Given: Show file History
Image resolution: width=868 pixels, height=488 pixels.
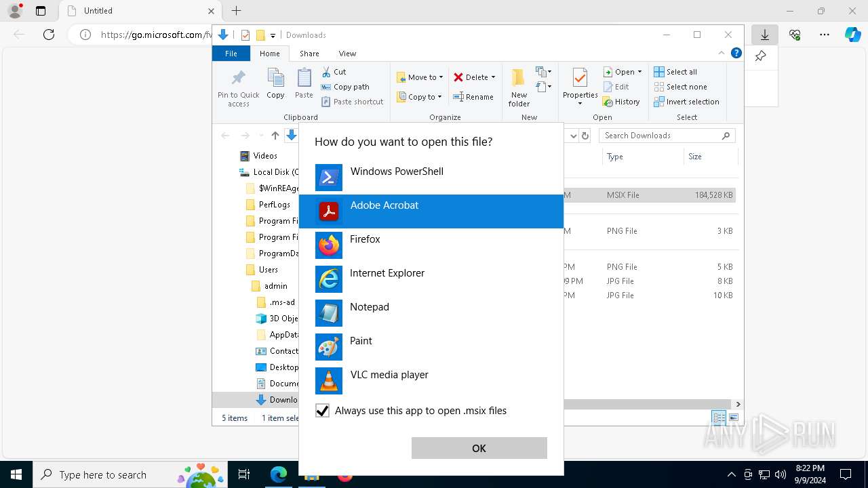Looking at the screenshot, I should click(x=621, y=102).
